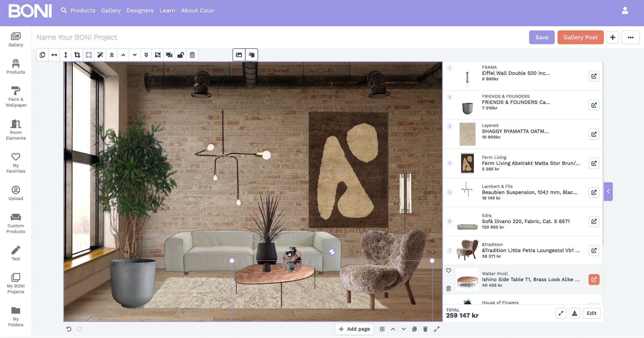Viewport: 644px width, 338px height.
Task: Click the plus button beside Gallery Post
Action: 613,37
